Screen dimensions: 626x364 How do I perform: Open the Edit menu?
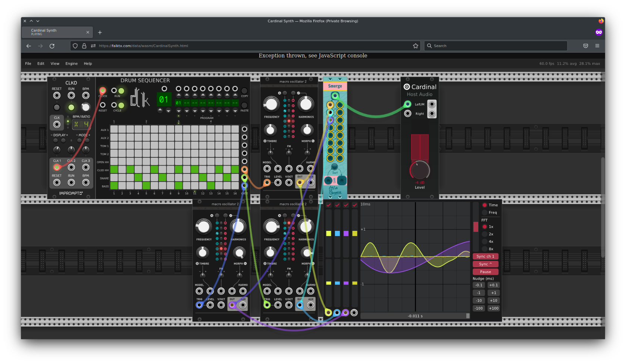pyautogui.click(x=41, y=63)
